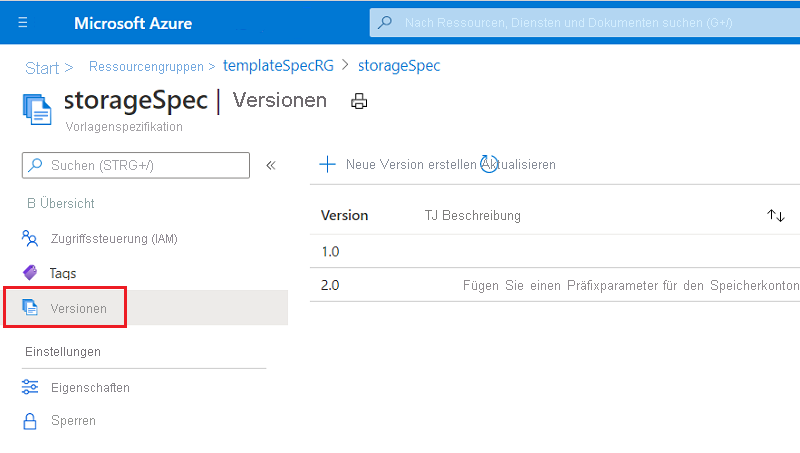Go to Start breadcrumb
Image resolution: width=800 pixels, height=453 pixels.
point(42,68)
